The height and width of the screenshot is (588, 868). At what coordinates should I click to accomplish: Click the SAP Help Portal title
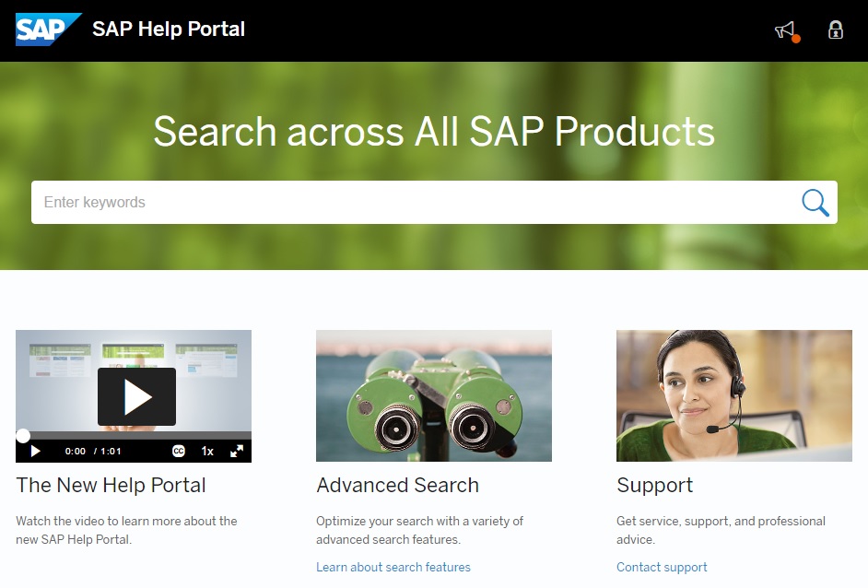tap(169, 29)
